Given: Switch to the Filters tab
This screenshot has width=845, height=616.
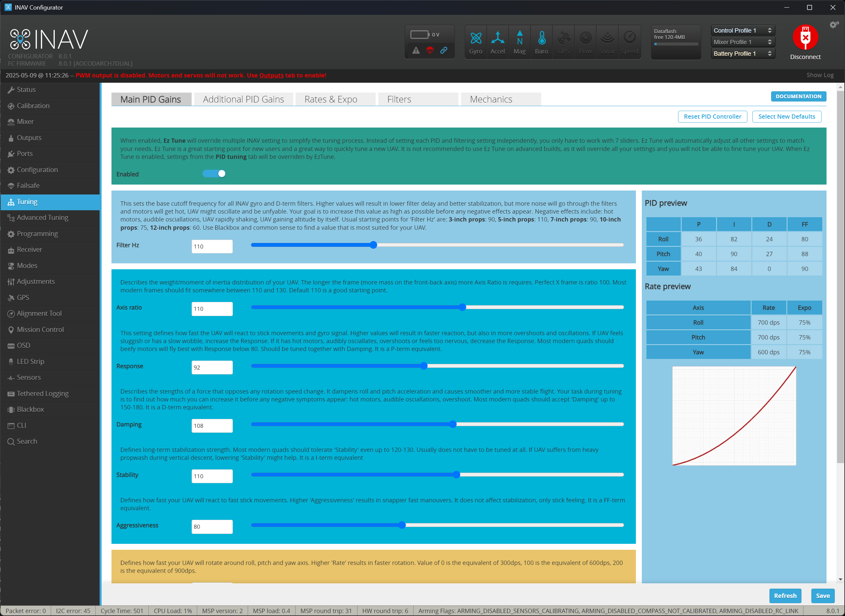Looking at the screenshot, I should (x=418, y=100).
